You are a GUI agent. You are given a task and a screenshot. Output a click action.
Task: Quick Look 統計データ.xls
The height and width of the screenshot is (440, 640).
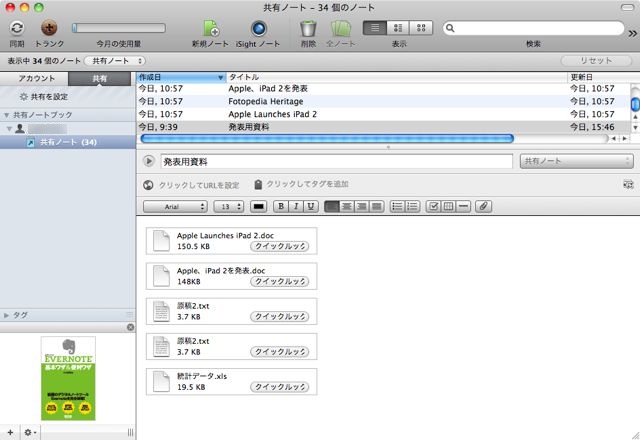(x=280, y=387)
